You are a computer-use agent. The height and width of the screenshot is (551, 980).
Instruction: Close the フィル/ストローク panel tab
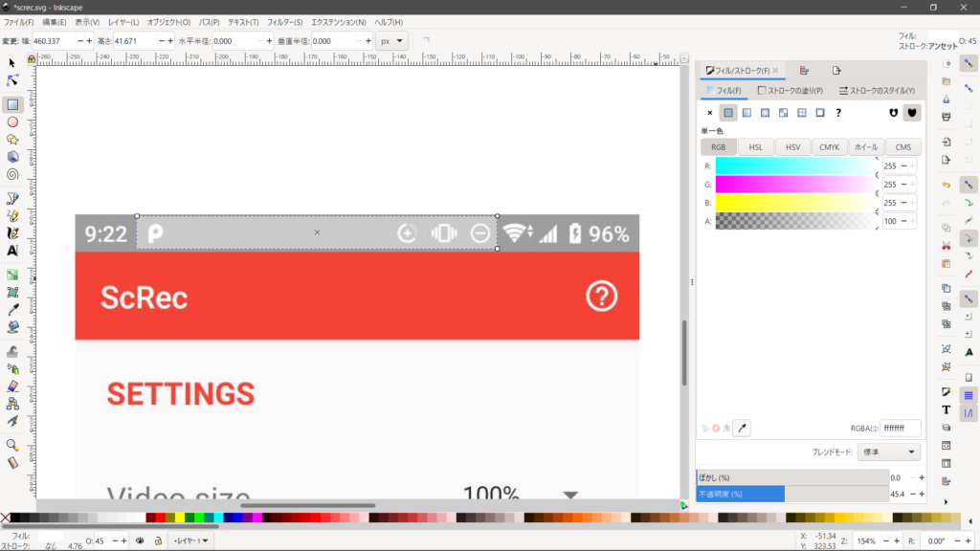(x=775, y=71)
